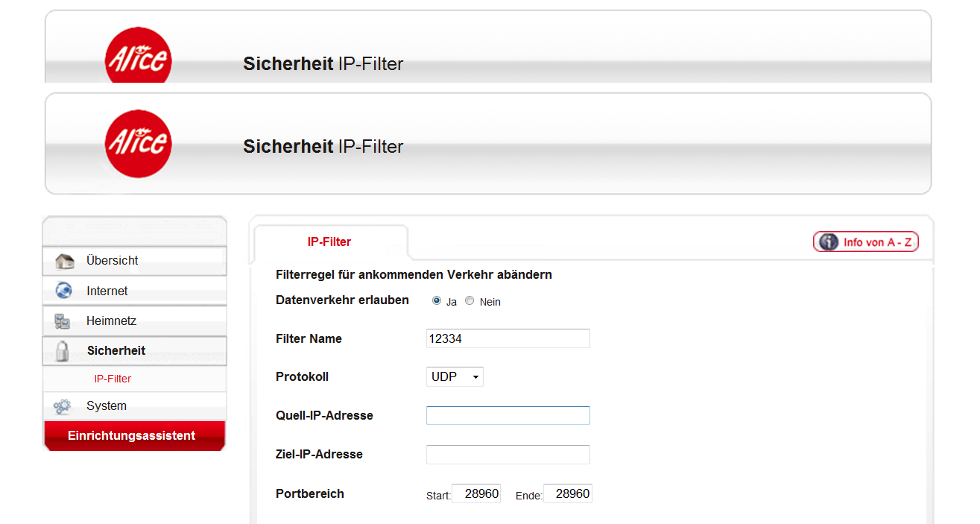Click the IP-Filter link under Sicherheit
The height and width of the screenshot is (524, 980).
[x=113, y=379]
